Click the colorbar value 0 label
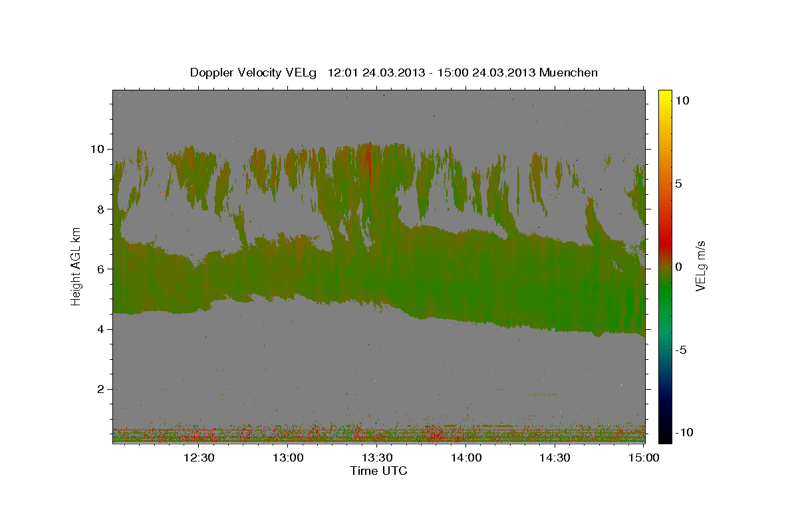Screen dimensions: 798x532 point(680,266)
